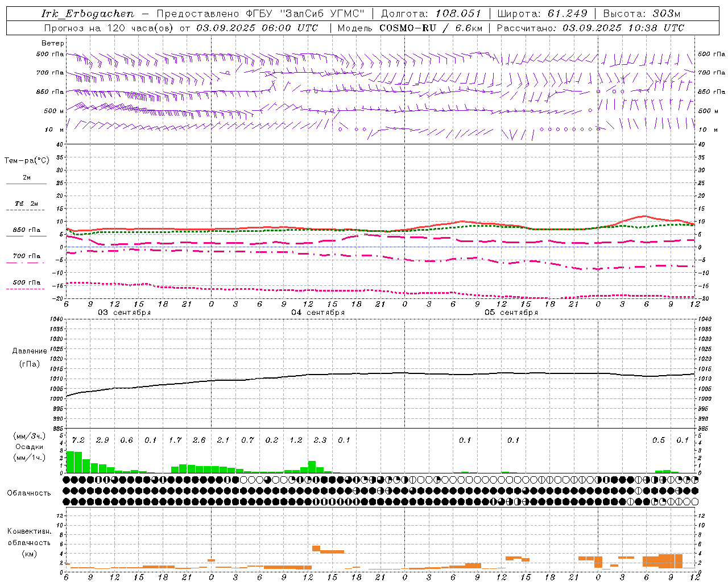Click the Конвективн. облачность section label
Screen dimensions: 728x582
tap(29, 537)
